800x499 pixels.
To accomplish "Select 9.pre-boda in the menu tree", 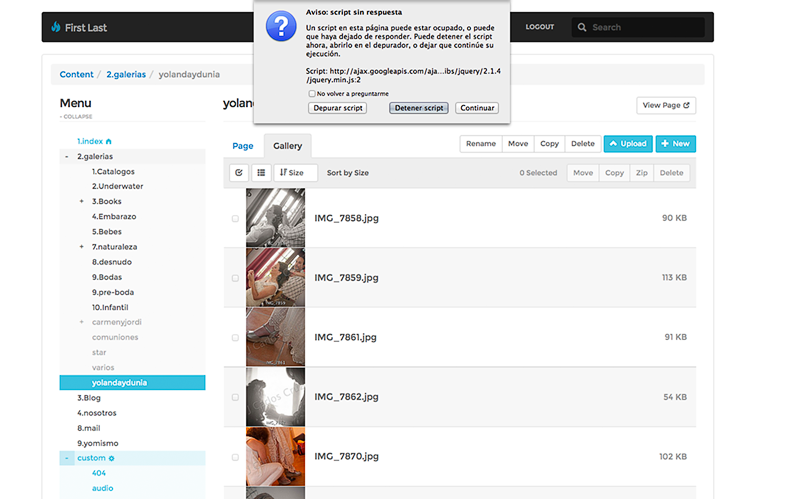I will pos(113,292).
